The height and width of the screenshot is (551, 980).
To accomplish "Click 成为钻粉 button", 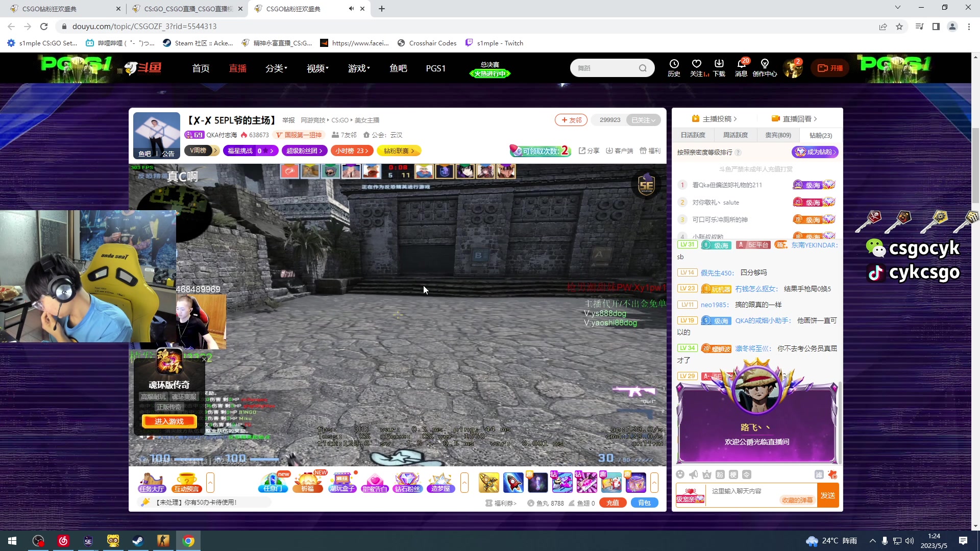I will click(815, 152).
